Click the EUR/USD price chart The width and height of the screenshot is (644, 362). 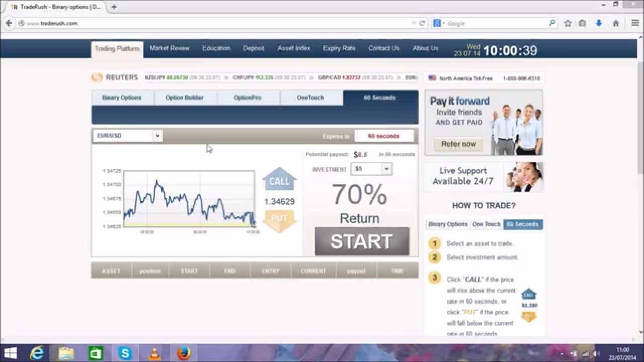point(189,199)
